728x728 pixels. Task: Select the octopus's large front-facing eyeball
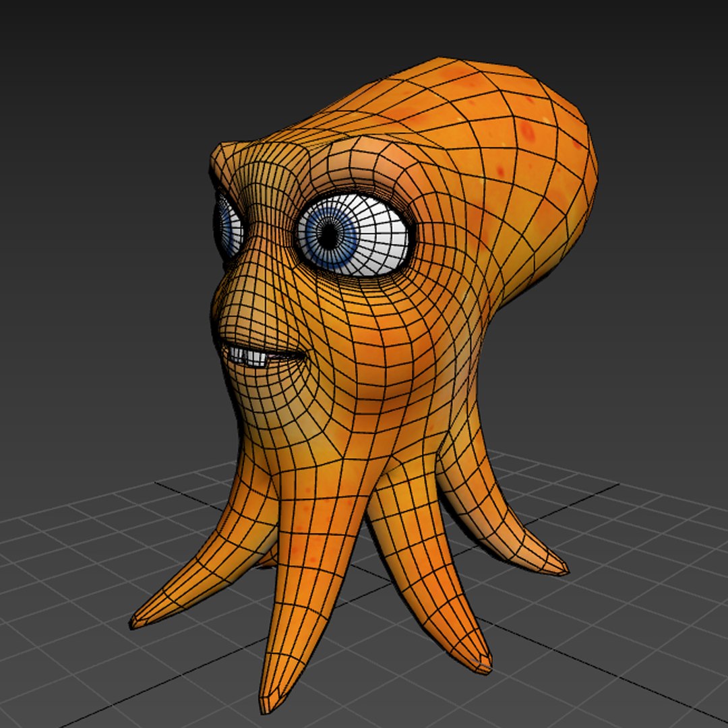[355, 235]
